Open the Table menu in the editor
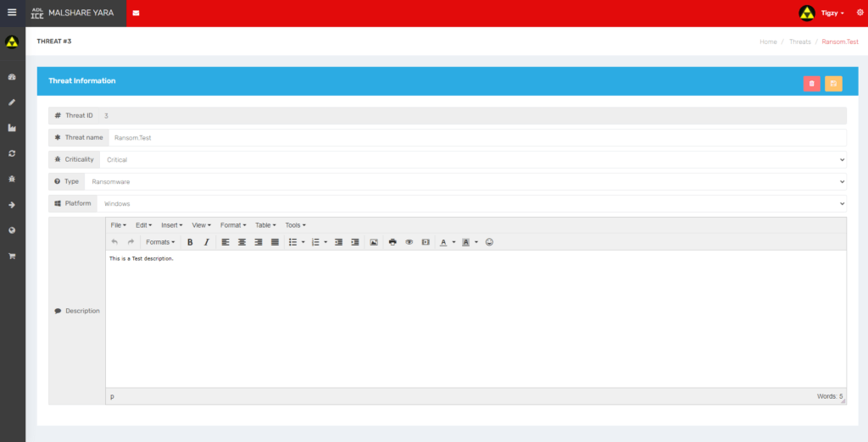Image resolution: width=868 pixels, height=442 pixels. pyautogui.click(x=265, y=225)
